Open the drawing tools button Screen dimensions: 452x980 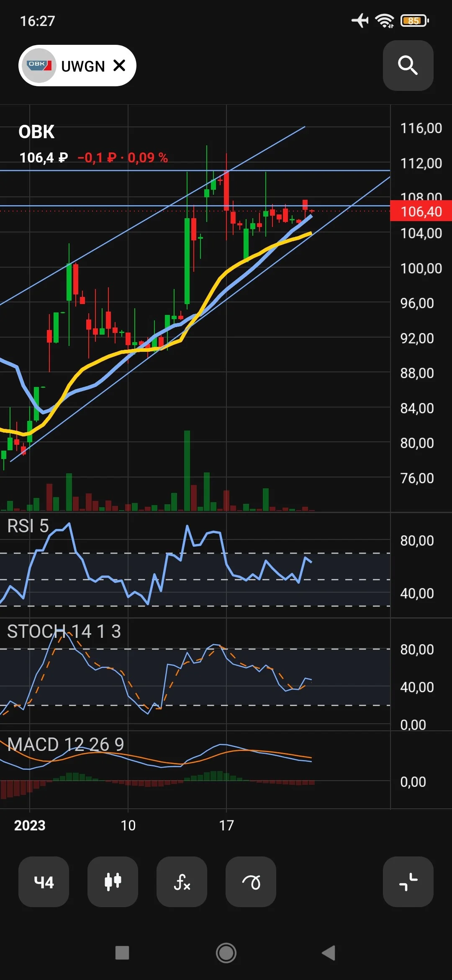tap(251, 882)
